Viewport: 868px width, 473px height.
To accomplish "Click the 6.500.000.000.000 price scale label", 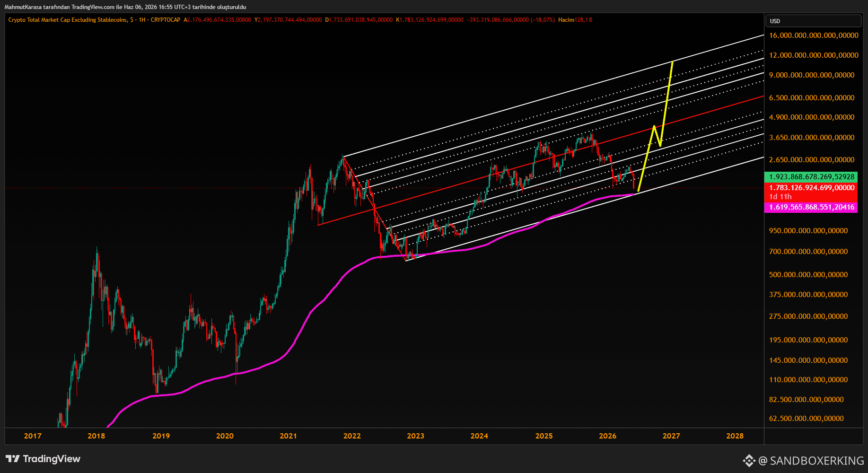I will pyautogui.click(x=812, y=98).
